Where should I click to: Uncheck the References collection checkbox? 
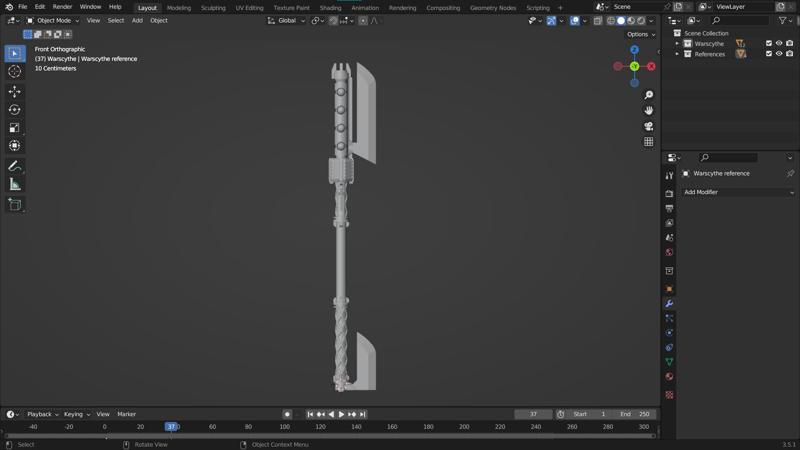(768, 54)
